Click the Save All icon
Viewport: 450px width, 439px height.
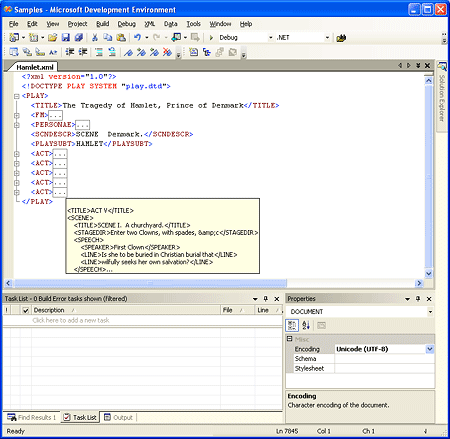click(x=79, y=37)
